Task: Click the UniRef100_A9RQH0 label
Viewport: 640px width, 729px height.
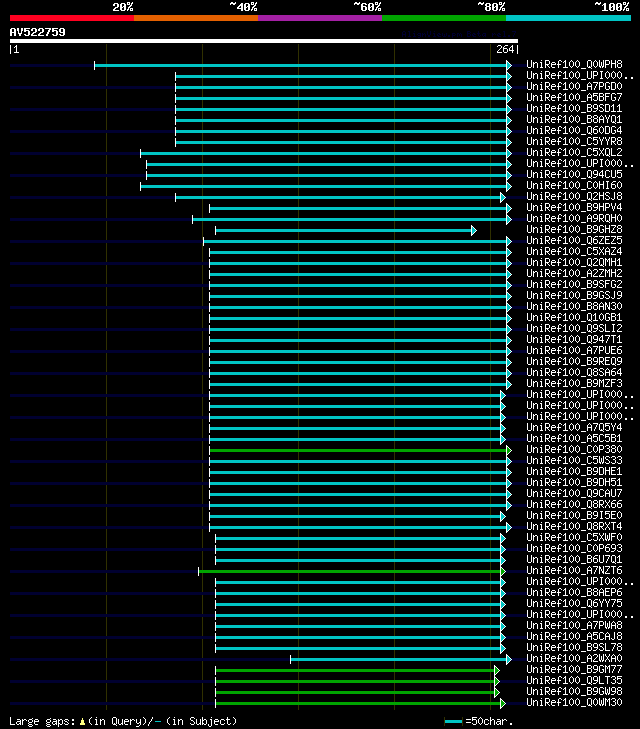Action: [574, 219]
